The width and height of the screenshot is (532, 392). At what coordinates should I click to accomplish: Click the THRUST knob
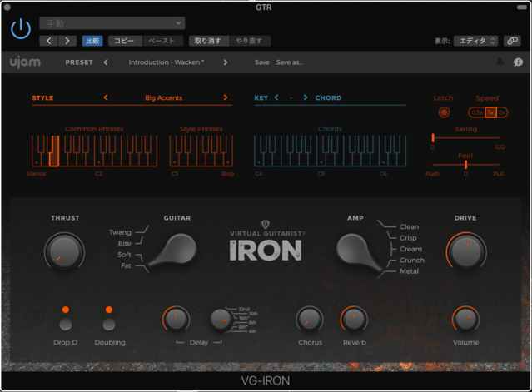click(64, 251)
